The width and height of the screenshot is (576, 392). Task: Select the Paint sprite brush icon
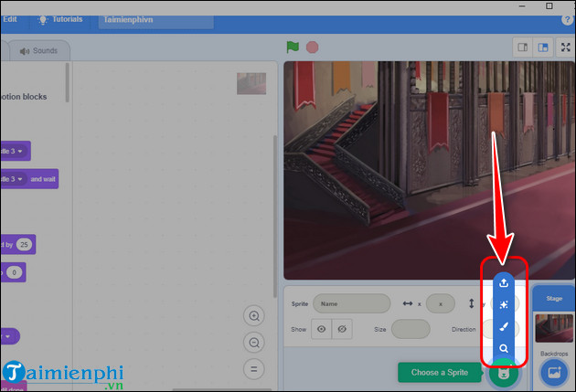(x=504, y=327)
